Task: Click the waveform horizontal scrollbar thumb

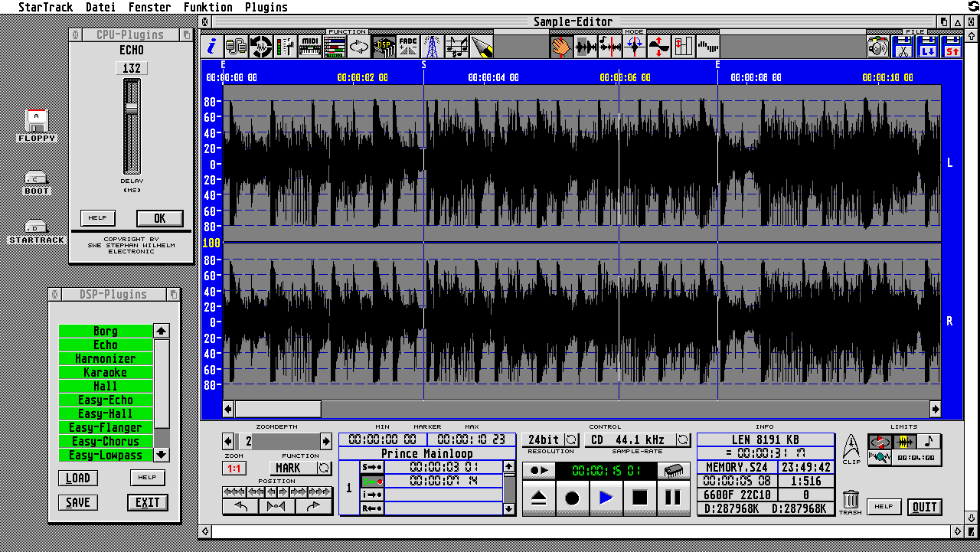Action: click(278, 409)
